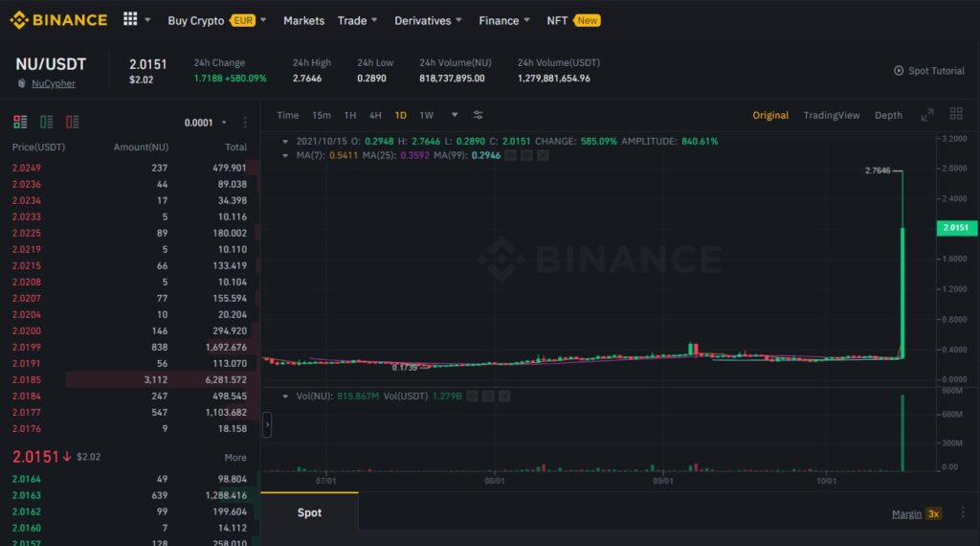Viewport: 980px width, 546px height.
Task: Click Spot Tutorial link
Action: pos(936,71)
